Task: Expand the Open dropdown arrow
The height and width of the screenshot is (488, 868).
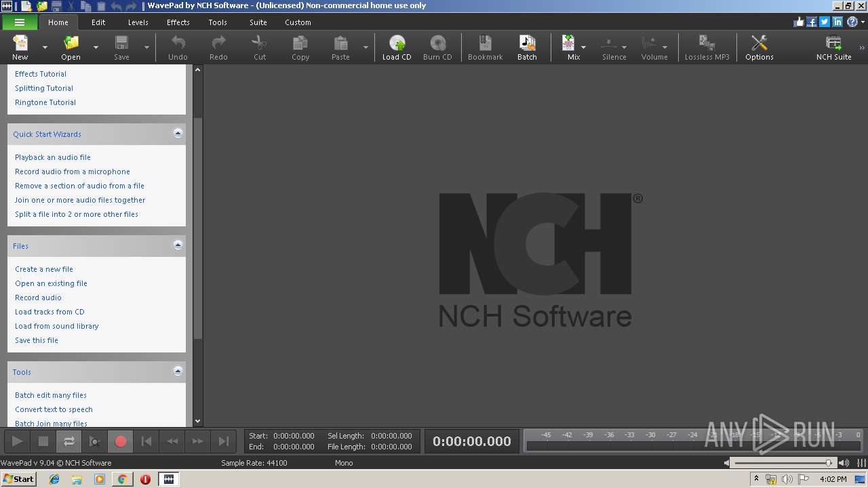Action: click(96, 47)
